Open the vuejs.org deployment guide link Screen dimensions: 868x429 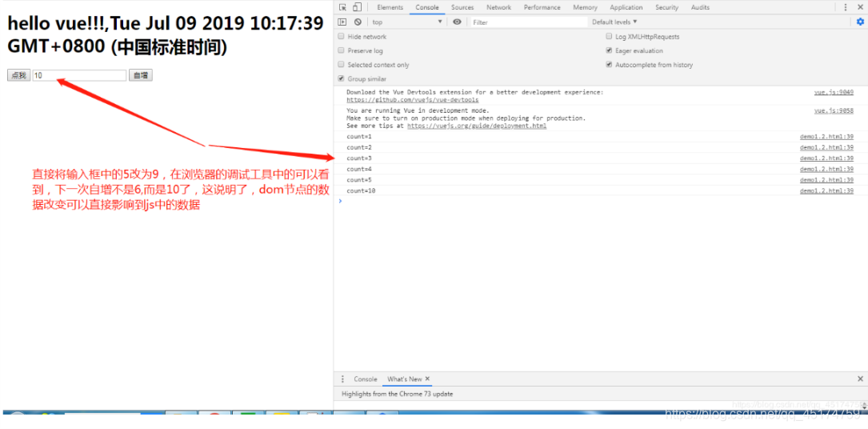(x=477, y=126)
